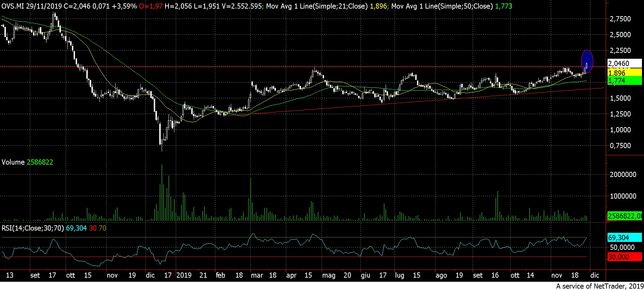The image size is (644, 290).
Task: Click the red 30 RSI threshold in label
Action: [x=93, y=228]
